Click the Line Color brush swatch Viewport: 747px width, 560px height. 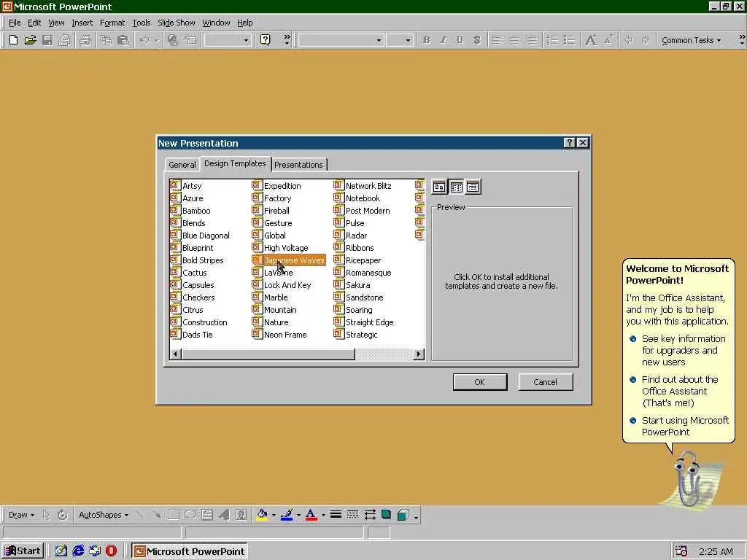tap(287, 515)
